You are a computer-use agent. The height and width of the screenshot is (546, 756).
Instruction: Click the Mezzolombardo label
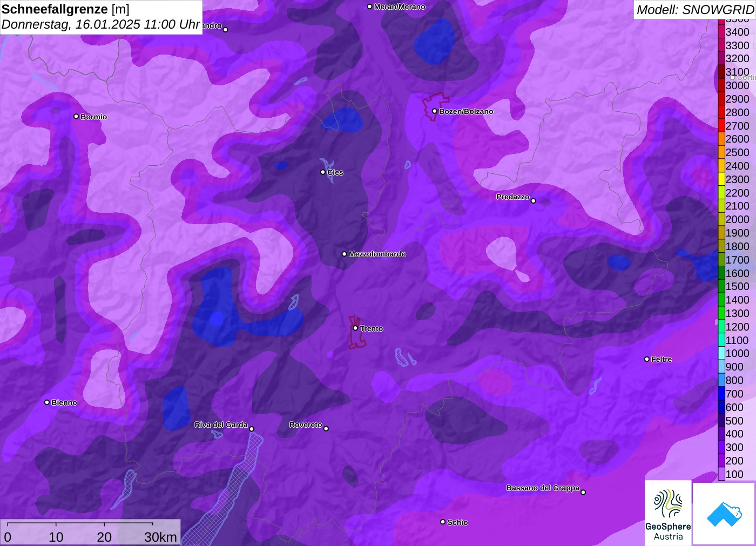pos(377,254)
